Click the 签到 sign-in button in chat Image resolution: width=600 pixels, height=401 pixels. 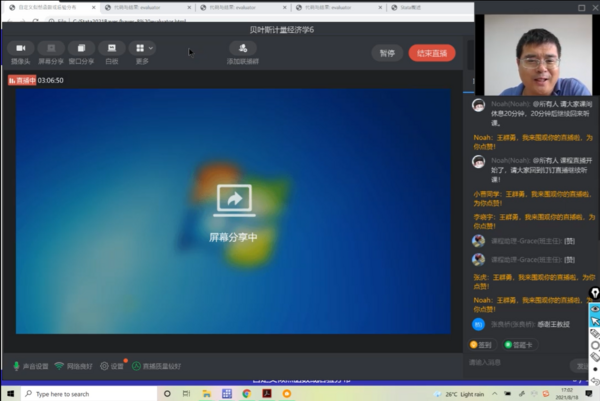[x=481, y=345]
